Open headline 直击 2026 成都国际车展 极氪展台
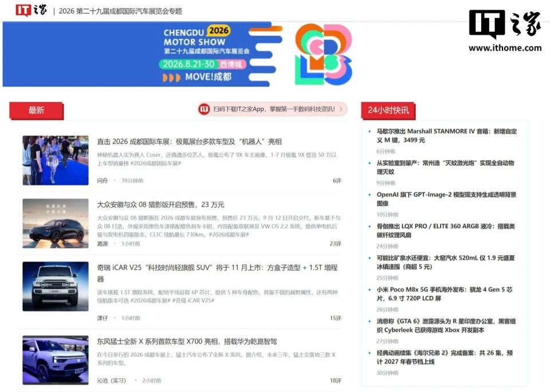Image resolution: width=550 pixels, height=392 pixels. 190,141
